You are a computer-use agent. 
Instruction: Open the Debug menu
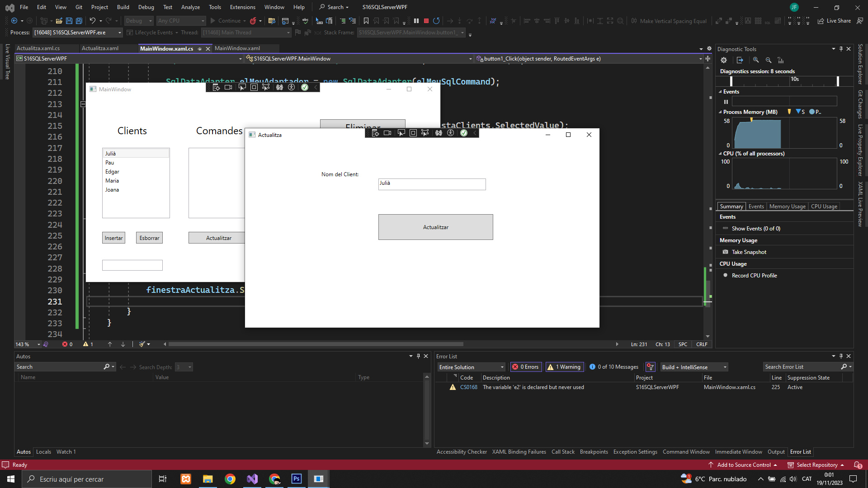click(x=146, y=7)
